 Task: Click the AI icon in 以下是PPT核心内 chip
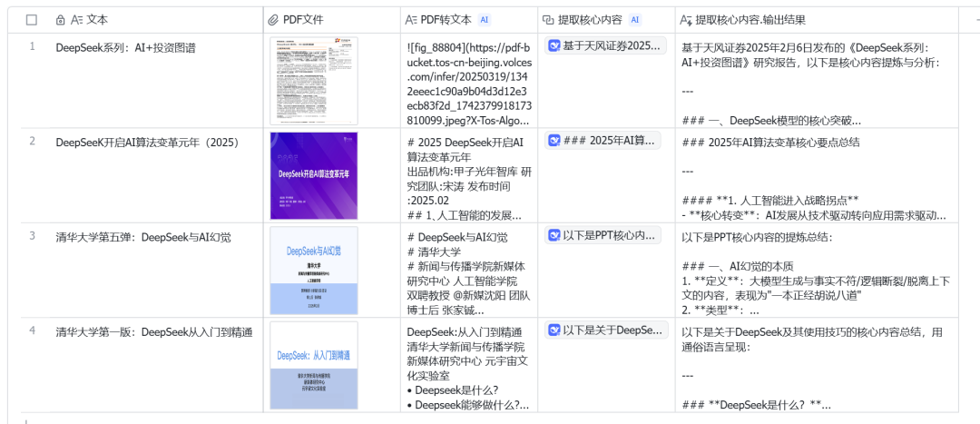point(554,235)
